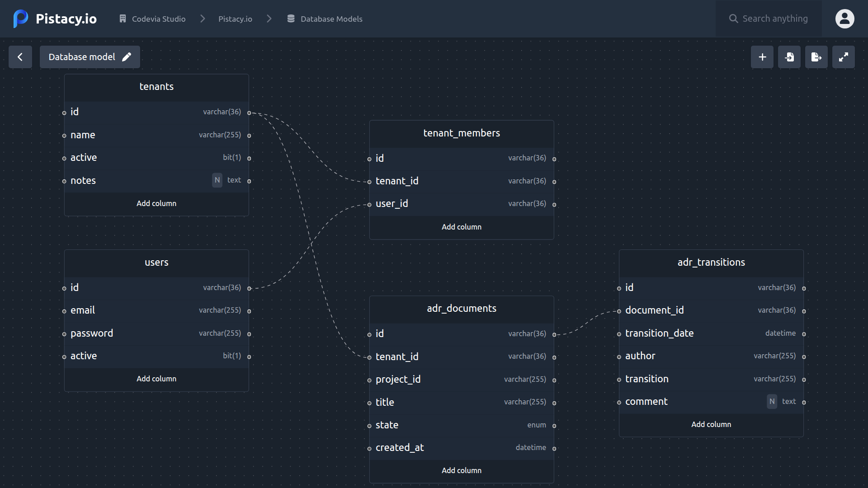Click the pencil edit icon beside Database model
This screenshot has height=488, width=868.
point(127,57)
